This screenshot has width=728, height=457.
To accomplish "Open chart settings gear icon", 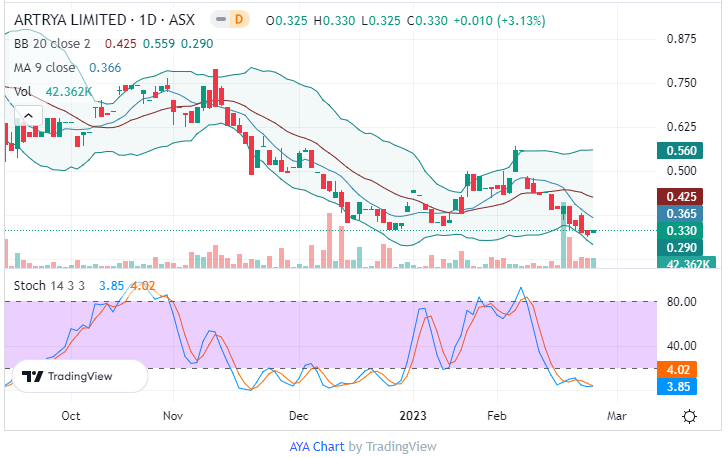I will pos(690,415).
